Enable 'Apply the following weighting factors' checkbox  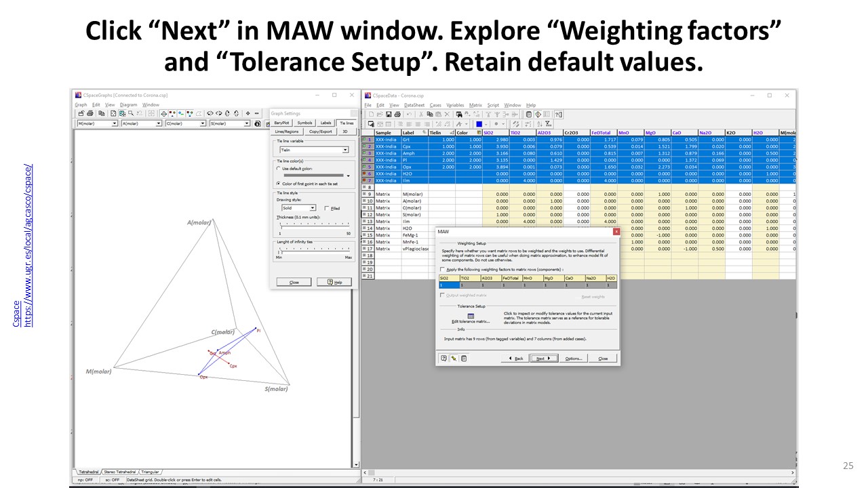[x=443, y=269]
